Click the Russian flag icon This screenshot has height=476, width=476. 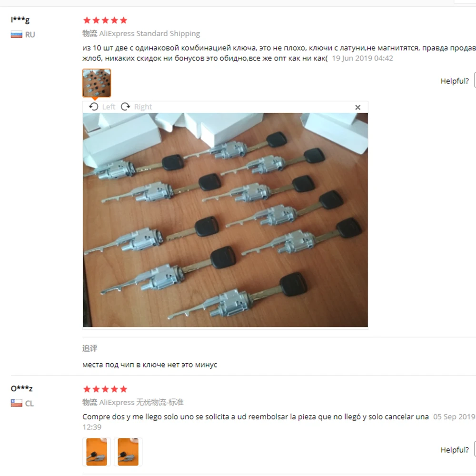16,34
